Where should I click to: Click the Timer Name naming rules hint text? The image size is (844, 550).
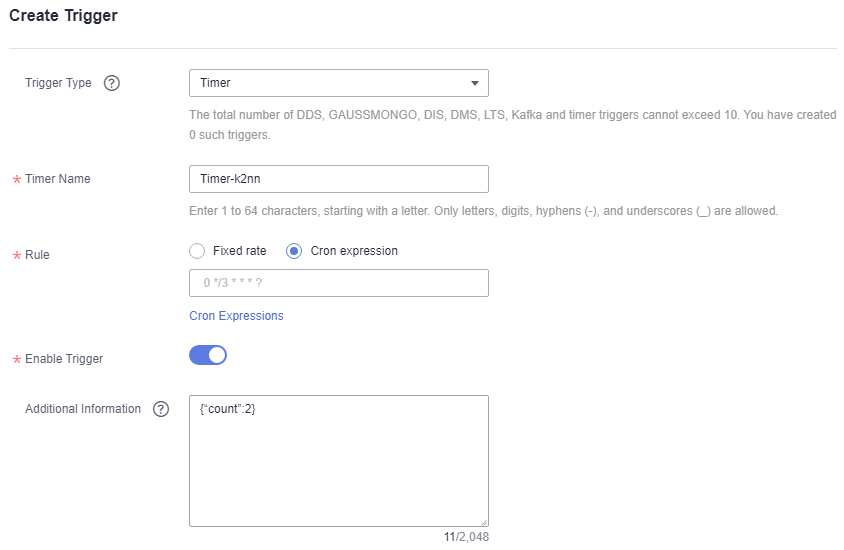pyautogui.click(x=483, y=211)
